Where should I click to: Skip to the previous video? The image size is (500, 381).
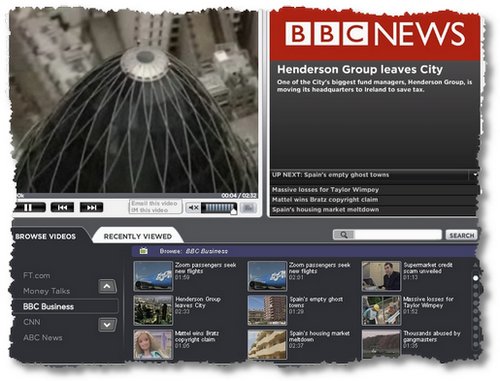tap(62, 207)
